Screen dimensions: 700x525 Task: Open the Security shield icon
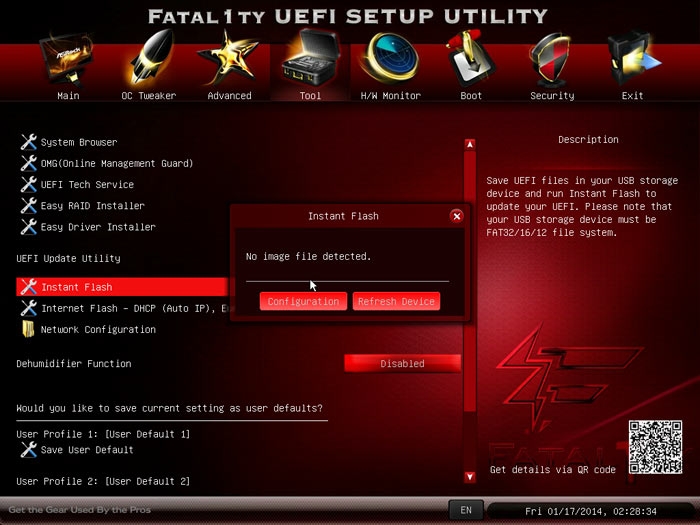click(551, 60)
